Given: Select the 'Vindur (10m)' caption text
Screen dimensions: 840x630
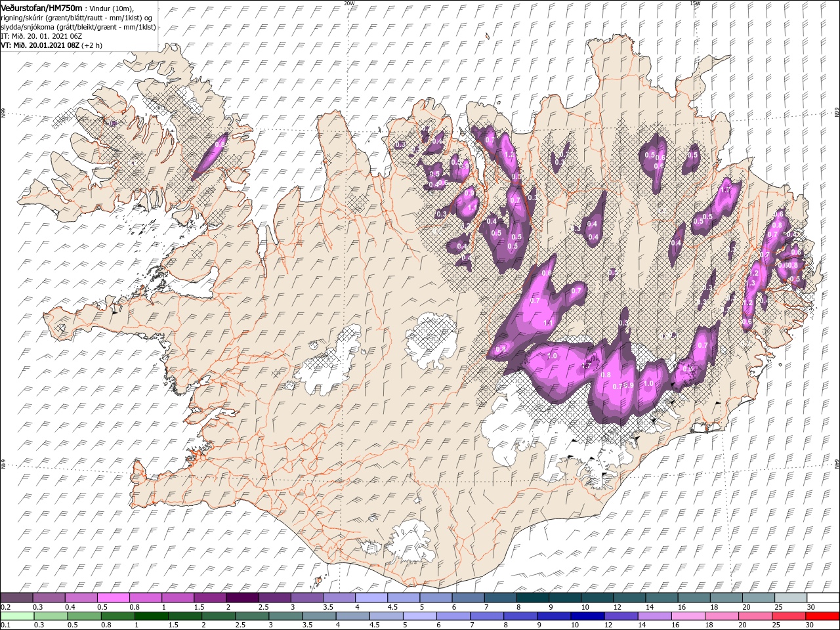Looking at the screenshot, I should [112, 8].
